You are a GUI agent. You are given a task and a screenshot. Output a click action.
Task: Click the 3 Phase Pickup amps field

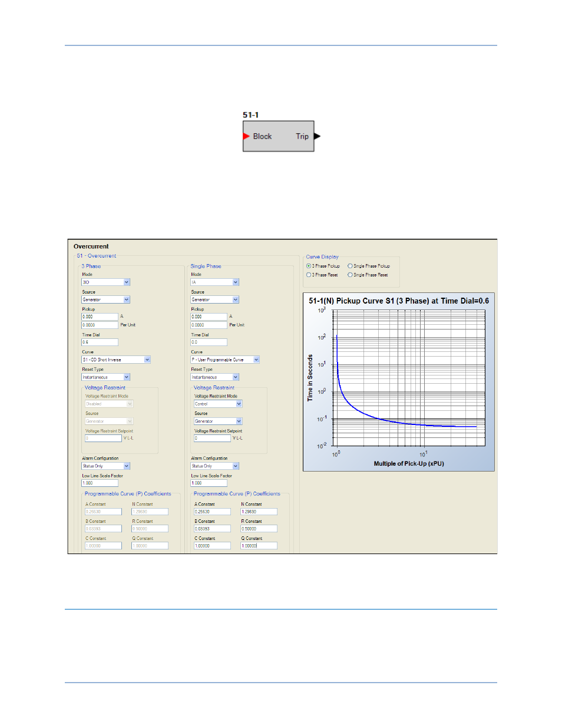point(100,317)
